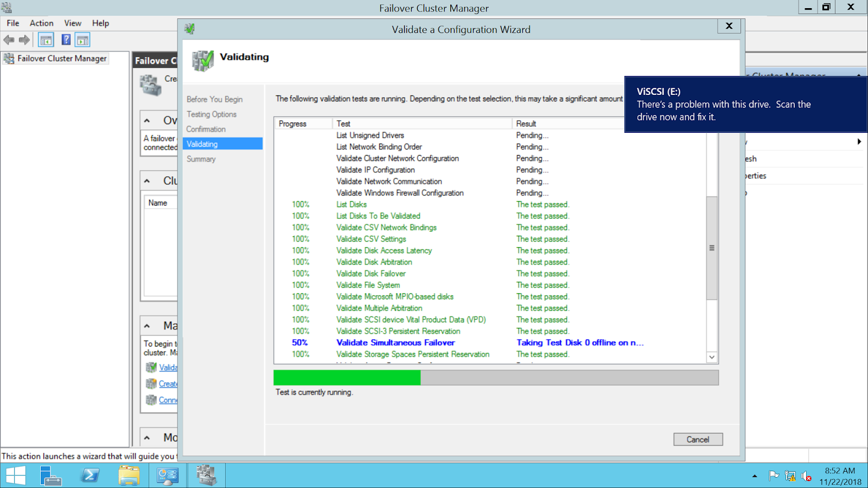
Task: Select the Validating wizard step
Action: [x=223, y=144]
